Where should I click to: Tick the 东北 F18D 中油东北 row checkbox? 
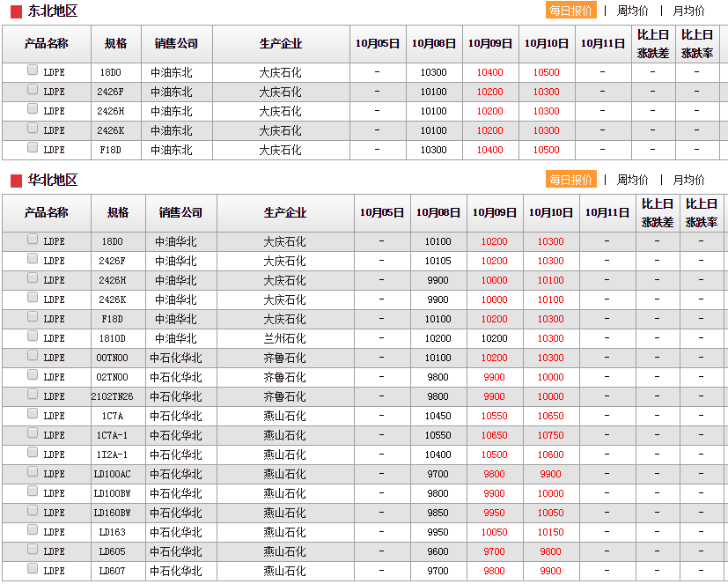click(33, 147)
